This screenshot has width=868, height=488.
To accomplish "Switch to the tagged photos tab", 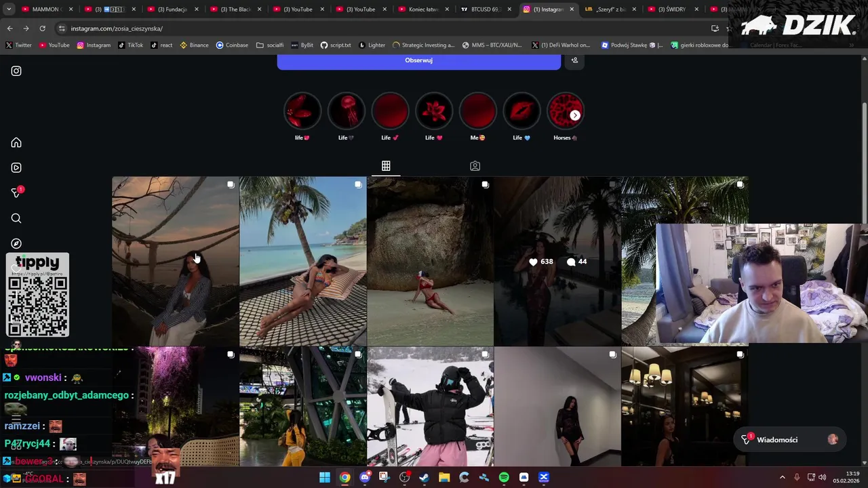I will pos(475,166).
